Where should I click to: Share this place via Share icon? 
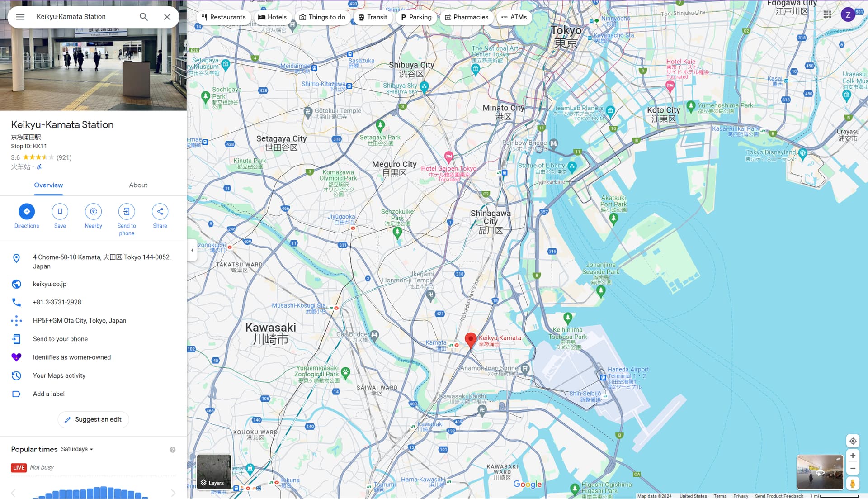pos(160,211)
